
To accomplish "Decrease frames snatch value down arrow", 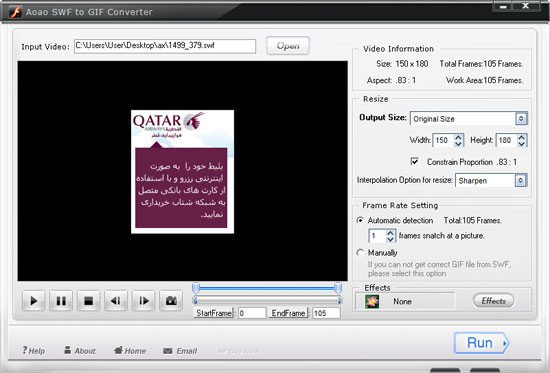I will 390,239.
